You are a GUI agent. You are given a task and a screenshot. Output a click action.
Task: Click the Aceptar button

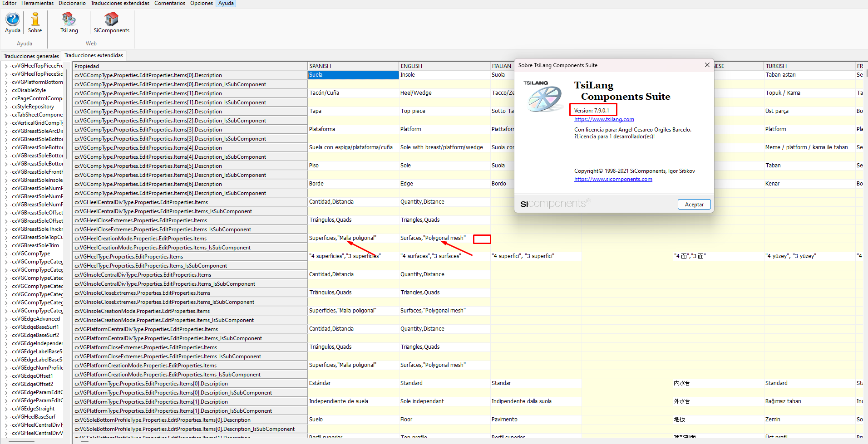tap(694, 205)
